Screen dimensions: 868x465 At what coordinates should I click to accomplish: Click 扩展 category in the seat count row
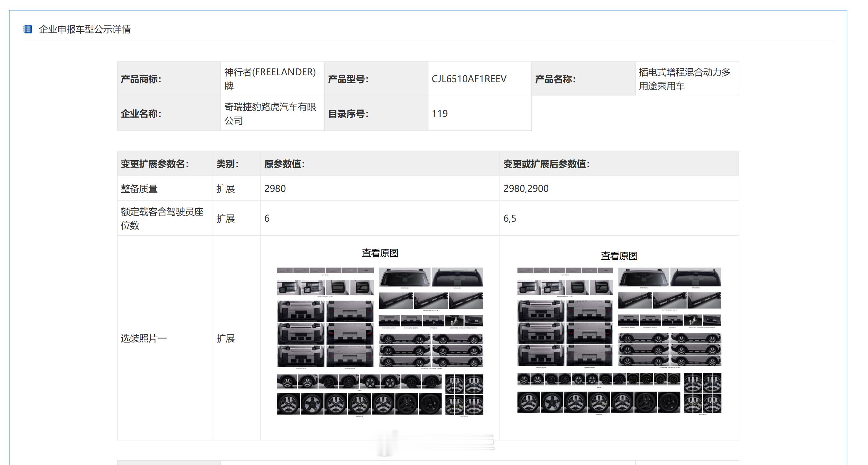click(x=225, y=218)
